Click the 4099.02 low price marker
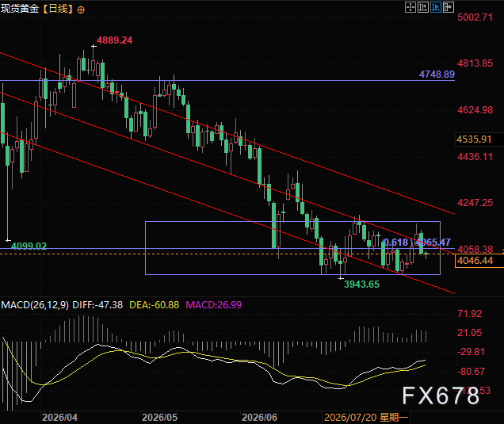 (x=29, y=246)
